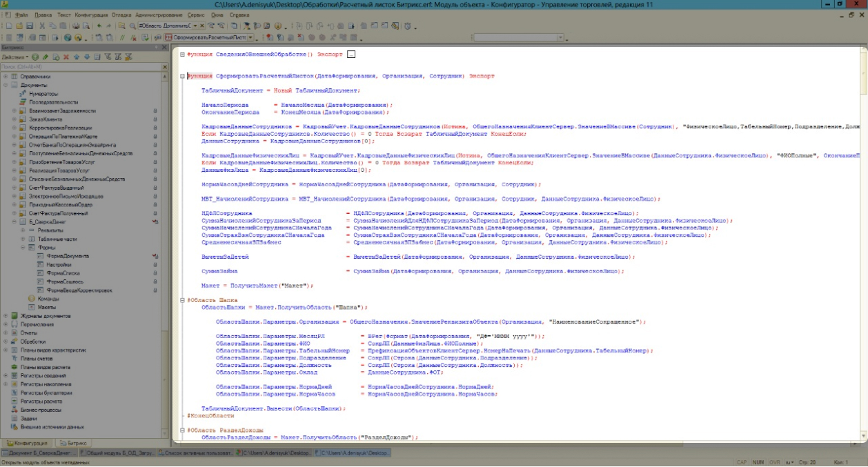Viewport: 868px width, 467px height.
Task: Collapse the Б_СверкаДенег document node
Action: (14, 222)
